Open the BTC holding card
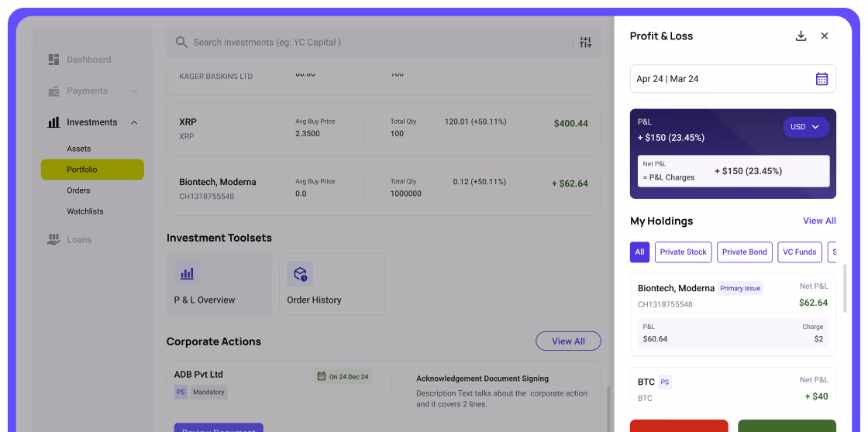 (x=733, y=386)
